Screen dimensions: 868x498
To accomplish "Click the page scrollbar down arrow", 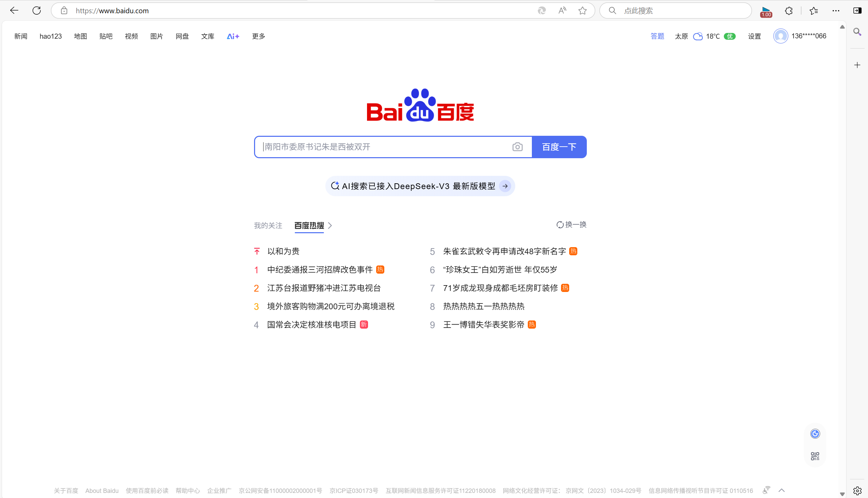I will pyautogui.click(x=842, y=494).
